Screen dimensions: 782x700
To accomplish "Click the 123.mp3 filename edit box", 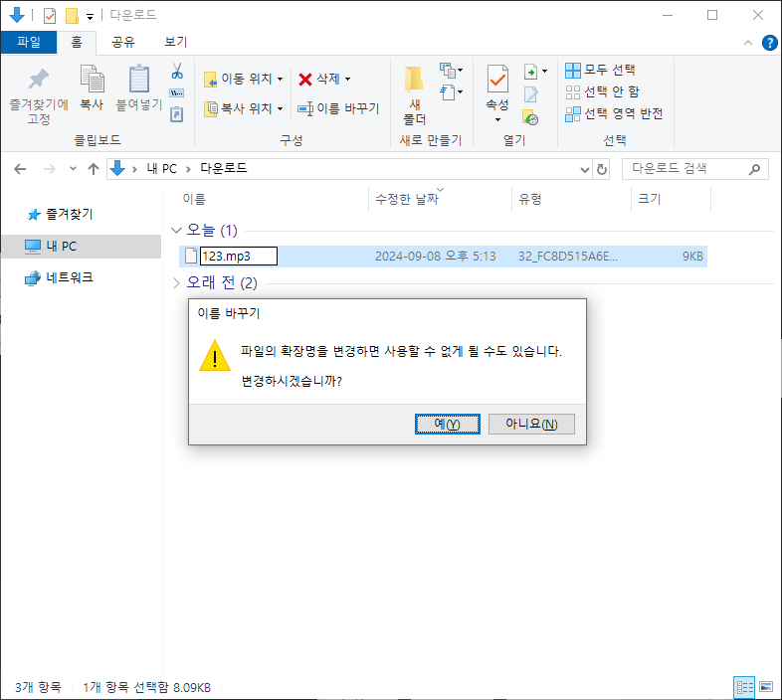I will click(x=239, y=257).
